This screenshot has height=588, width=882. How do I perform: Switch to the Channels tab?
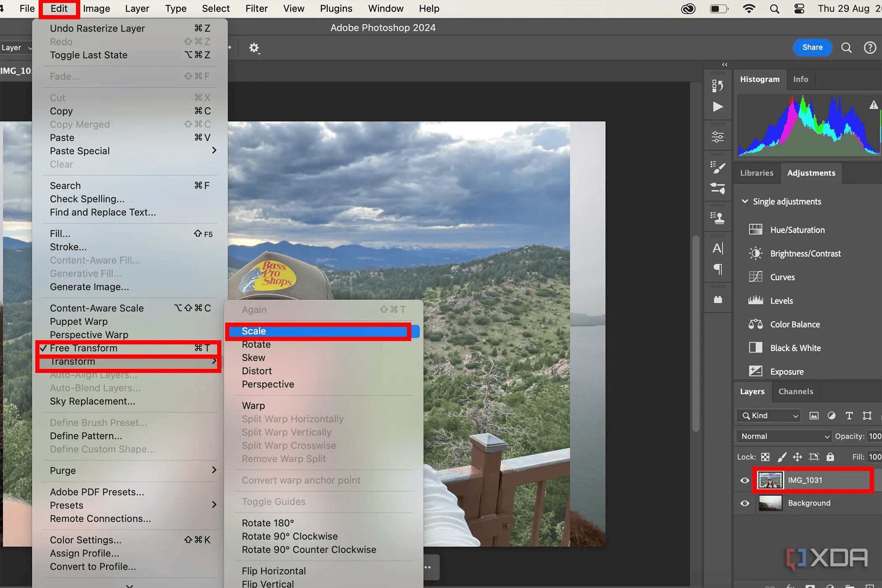[795, 391]
